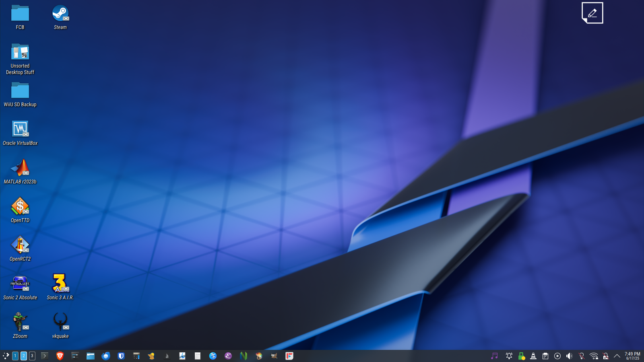Viewport: 644px width, 362px height.
Task: Open the Plasma application launcher
Action: tap(6, 356)
